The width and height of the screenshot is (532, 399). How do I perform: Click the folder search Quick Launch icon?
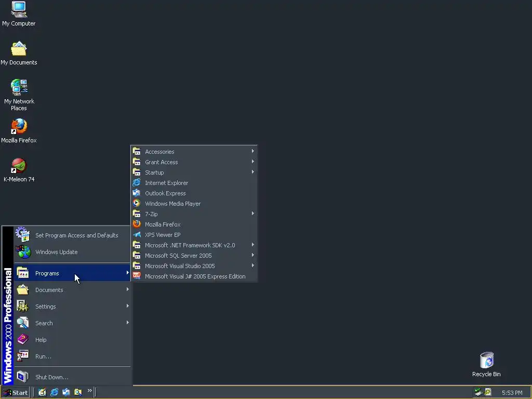click(78, 392)
